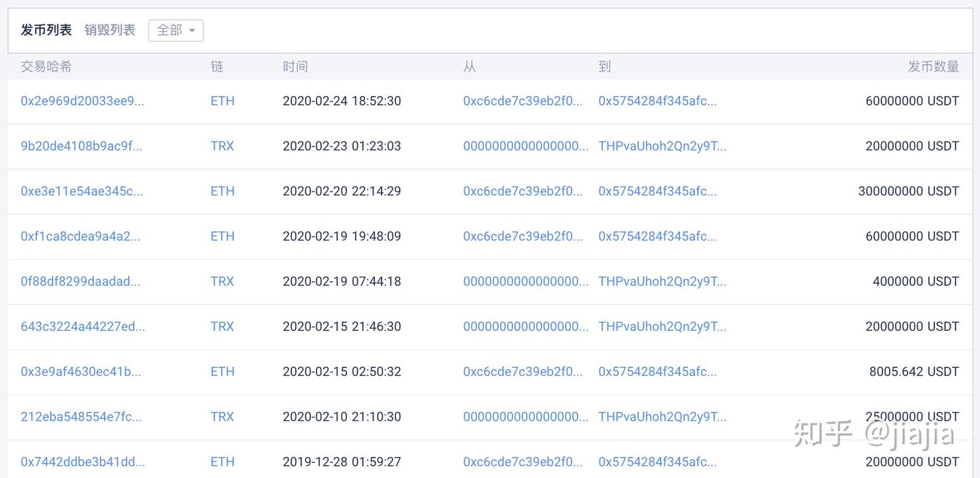Open transaction hash 0x3e9af4630ec41b...
Screen dimensions: 980x478
[81, 372]
